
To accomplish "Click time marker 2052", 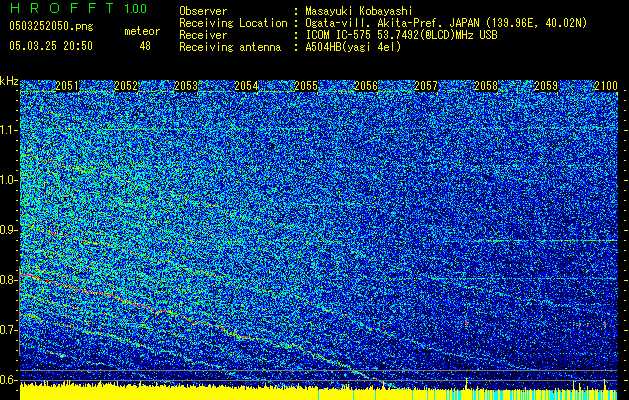I will [126, 86].
